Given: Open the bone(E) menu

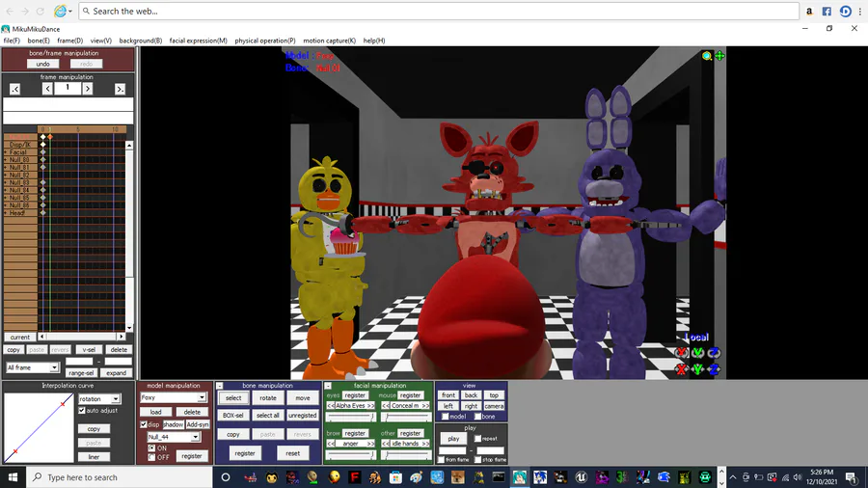Looking at the screenshot, I should (39, 41).
